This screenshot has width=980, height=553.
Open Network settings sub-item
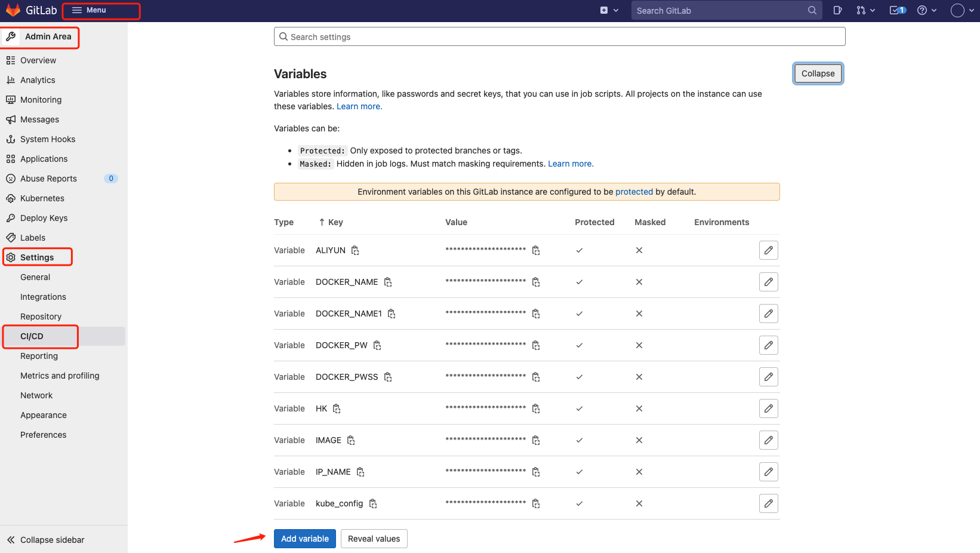(x=36, y=395)
